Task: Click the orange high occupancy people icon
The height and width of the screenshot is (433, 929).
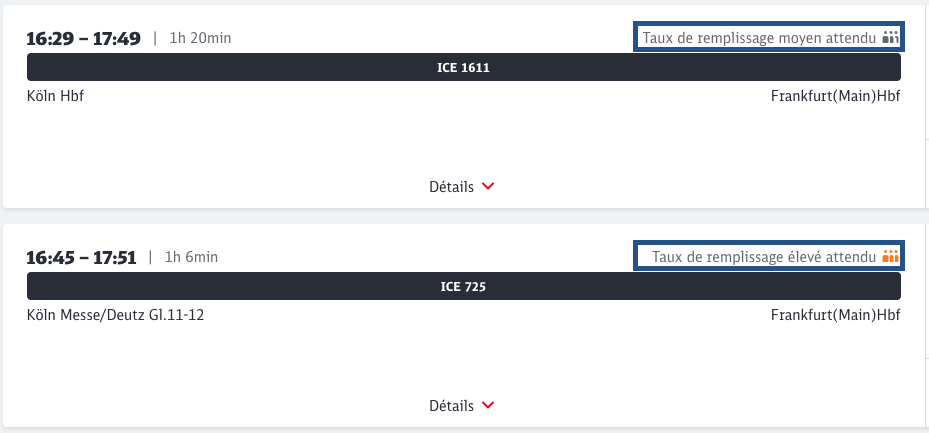Action: 892,257
